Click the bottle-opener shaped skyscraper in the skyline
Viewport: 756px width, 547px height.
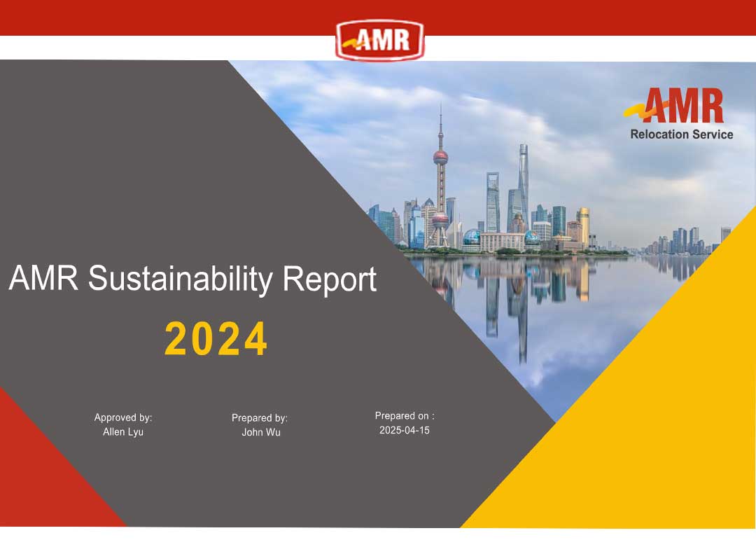[x=493, y=202]
